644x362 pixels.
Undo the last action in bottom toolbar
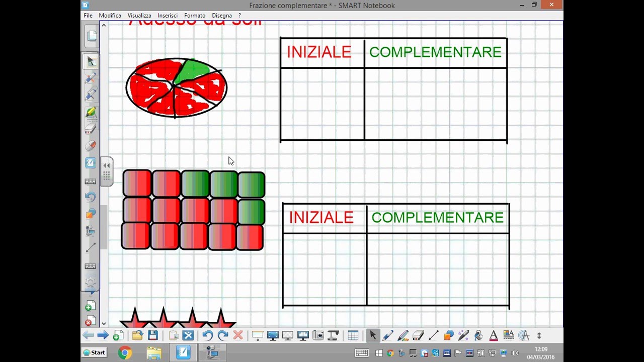click(x=208, y=335)
